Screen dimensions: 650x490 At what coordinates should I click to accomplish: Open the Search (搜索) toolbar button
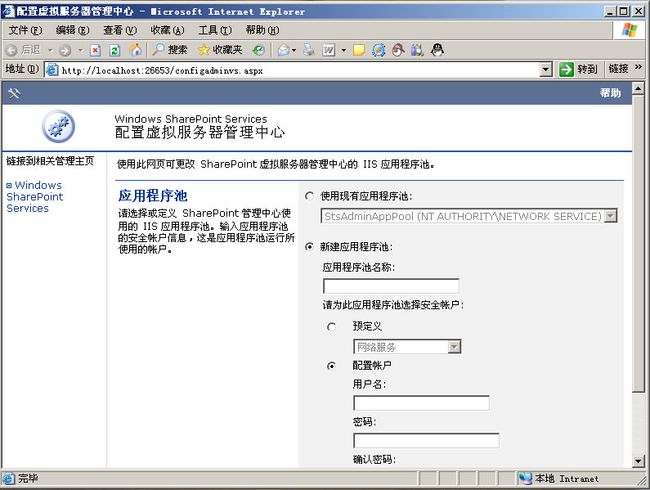(x=170, y=49)
